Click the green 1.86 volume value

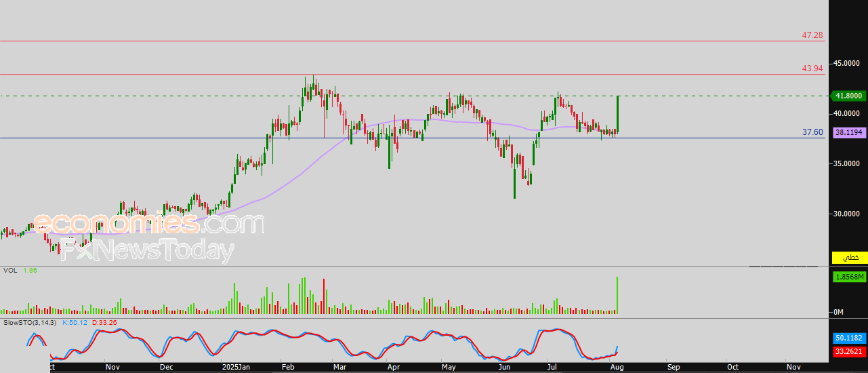point(30,271)
